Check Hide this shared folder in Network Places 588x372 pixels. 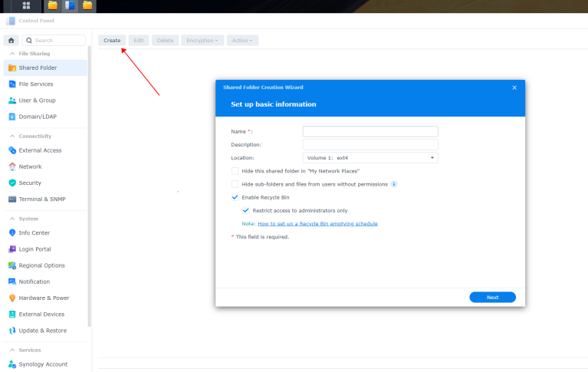pyautogui.click(x=235, y=171)
